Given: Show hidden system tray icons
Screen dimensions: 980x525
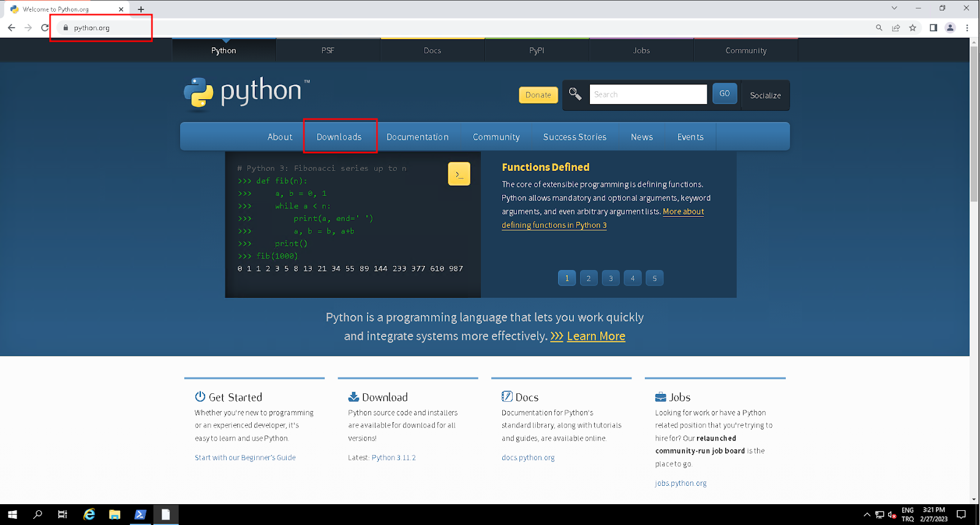Looking at the screenshot, I should click(x=867, y=515).
